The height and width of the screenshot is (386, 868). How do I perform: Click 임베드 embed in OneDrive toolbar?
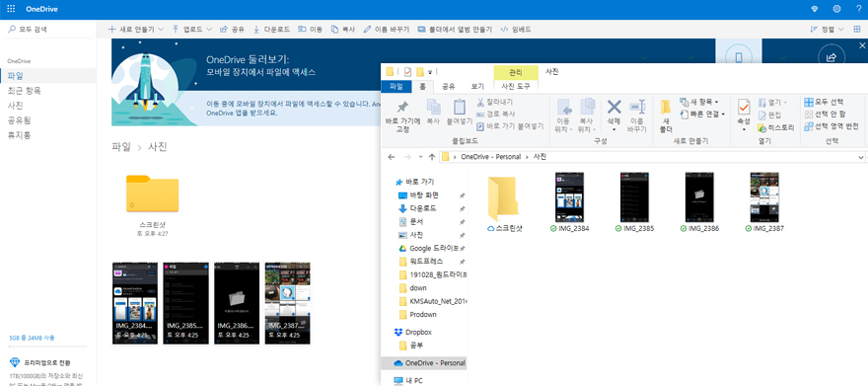515,30
